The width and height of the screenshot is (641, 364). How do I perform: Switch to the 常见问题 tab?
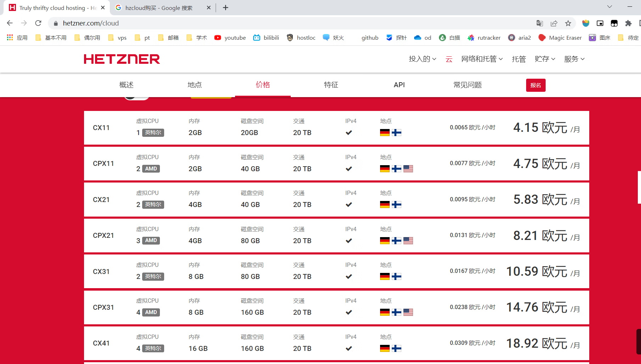pyautogui.click(x=468, y=85)
